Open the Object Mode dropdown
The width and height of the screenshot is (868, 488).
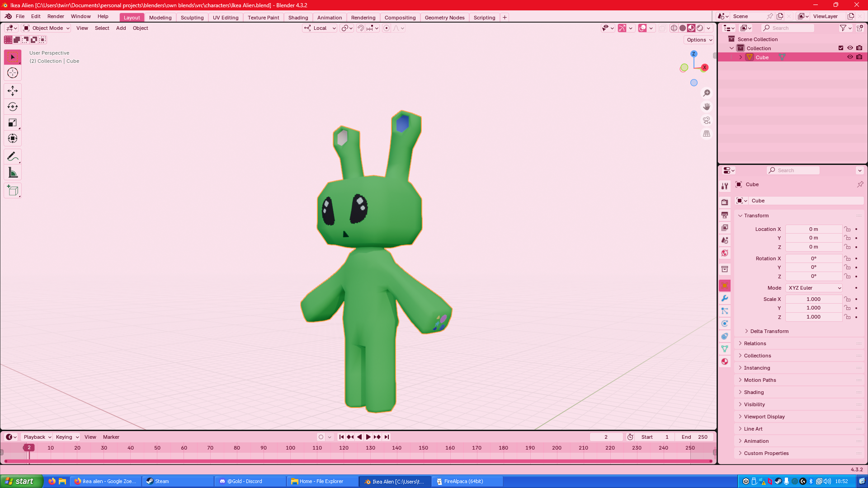[47, 28]
